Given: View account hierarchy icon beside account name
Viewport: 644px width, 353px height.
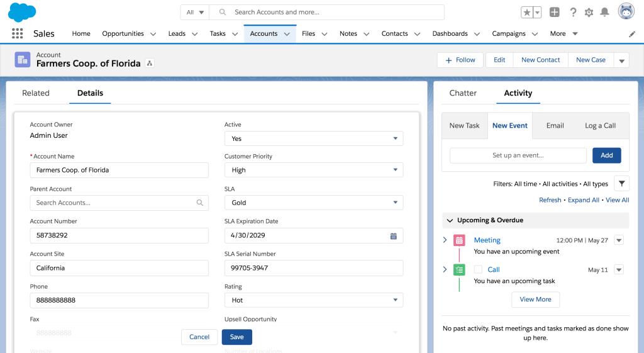Looking at the screenshot, I should pyautogui.click(x=150, y=63).
